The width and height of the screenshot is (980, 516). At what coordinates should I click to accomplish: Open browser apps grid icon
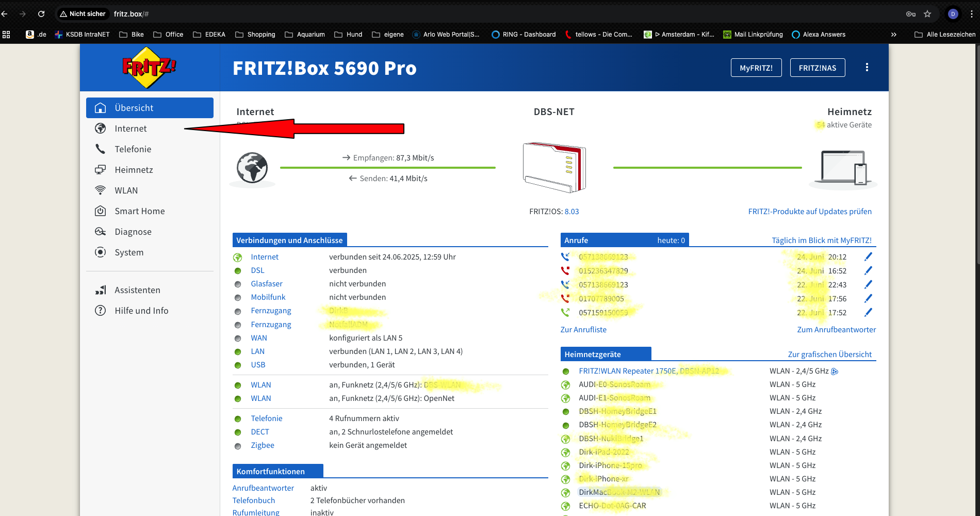[6, 35]
